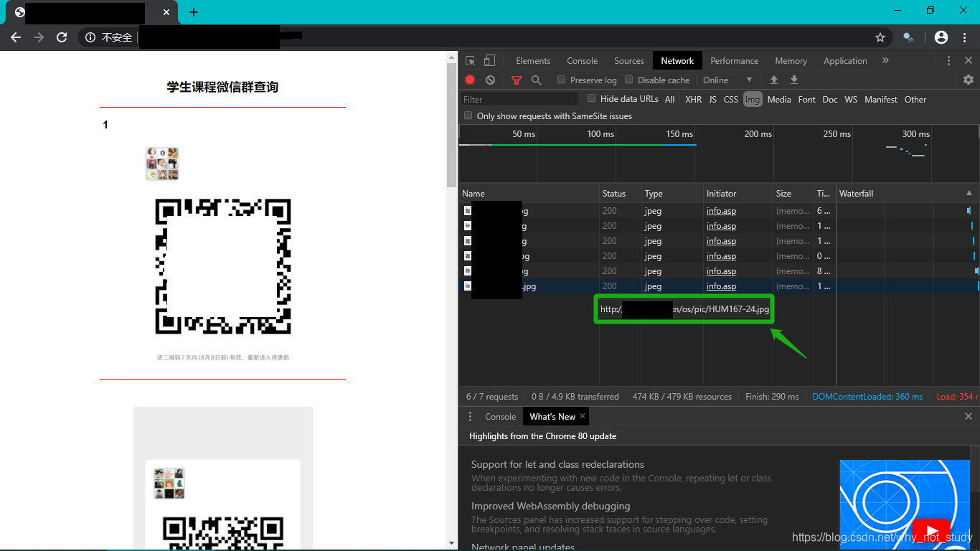Screen dimensions: 980x551
Task: Close the What's New tab
Action: pyautogui.click(x=583, y=416)
